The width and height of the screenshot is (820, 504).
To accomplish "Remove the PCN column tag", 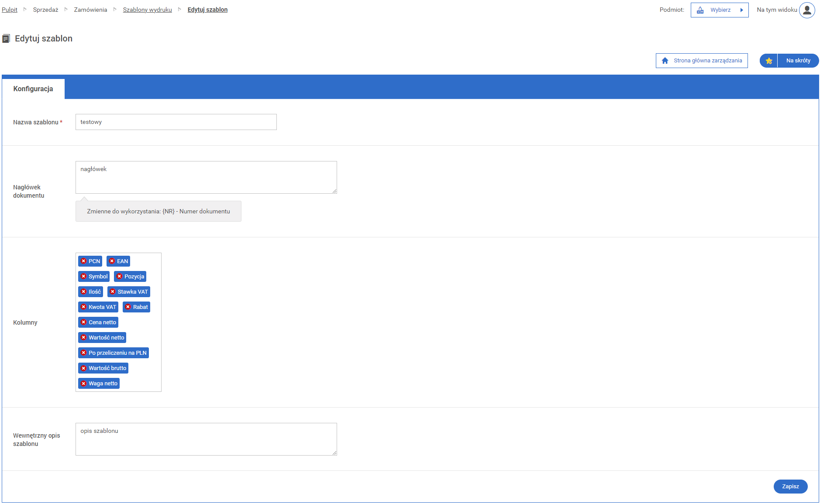I will tap(83, 261).
